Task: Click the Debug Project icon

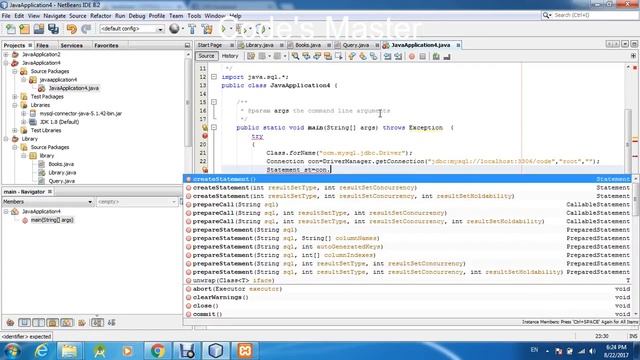Action: click(240, 29)
